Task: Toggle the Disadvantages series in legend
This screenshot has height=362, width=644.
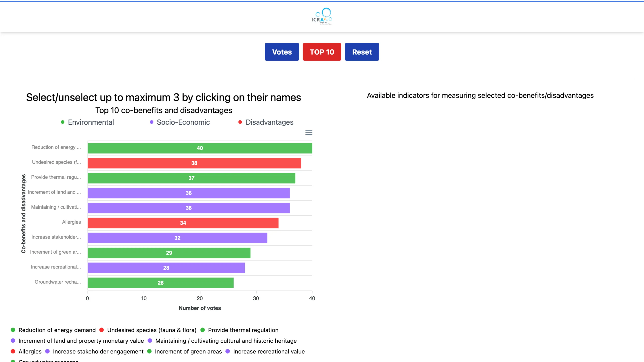Action: tap(266, 122)
